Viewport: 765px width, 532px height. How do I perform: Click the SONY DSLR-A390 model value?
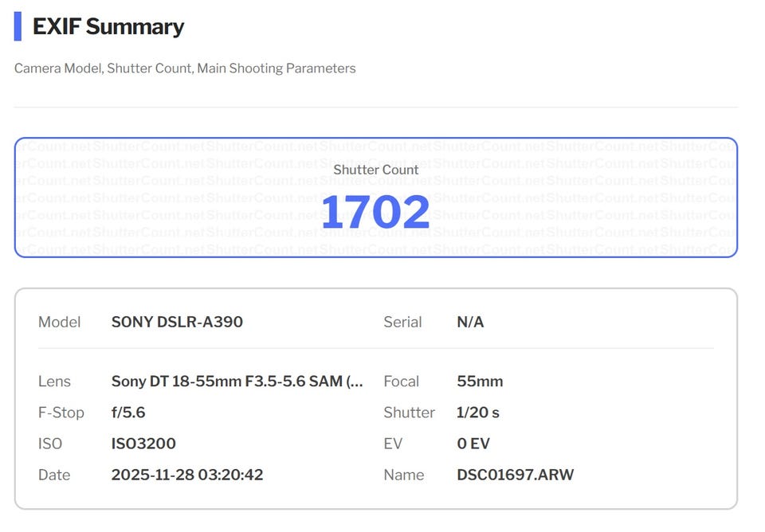point(177,322)
